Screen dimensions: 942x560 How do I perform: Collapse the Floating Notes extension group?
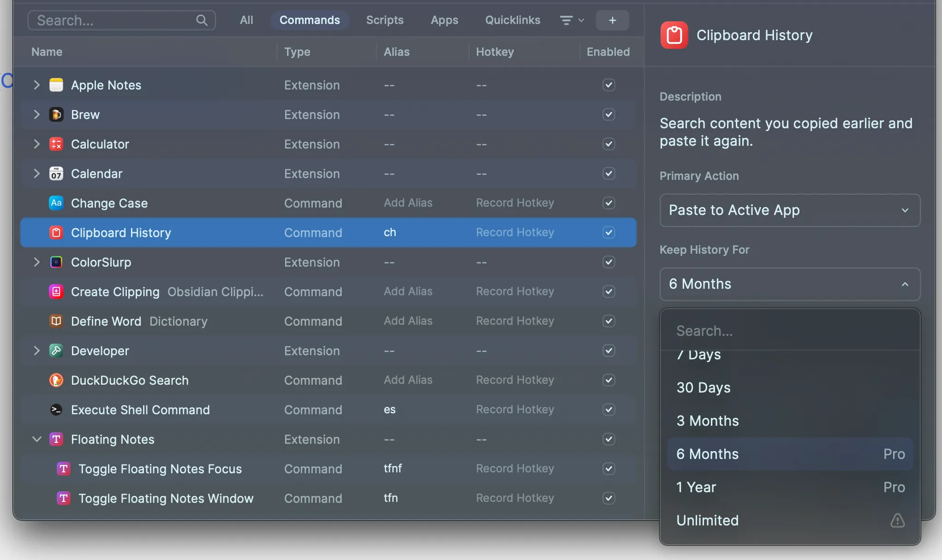click(x=36, y=439)
